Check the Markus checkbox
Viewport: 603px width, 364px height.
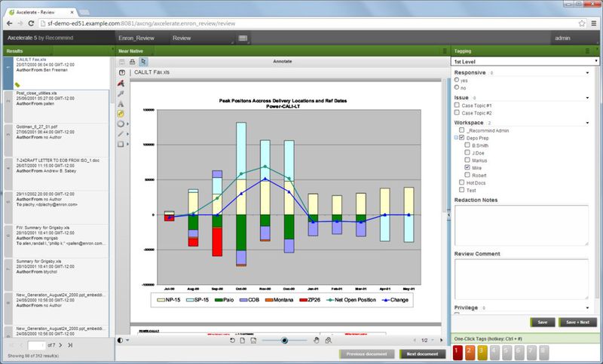[x=467, y=160]
